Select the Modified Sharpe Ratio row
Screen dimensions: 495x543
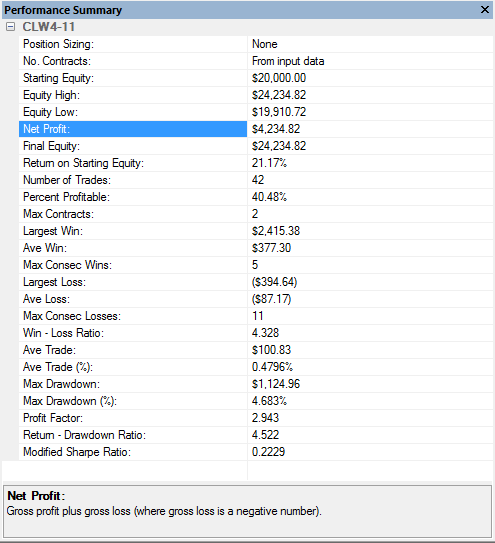[x=256, y=452]
